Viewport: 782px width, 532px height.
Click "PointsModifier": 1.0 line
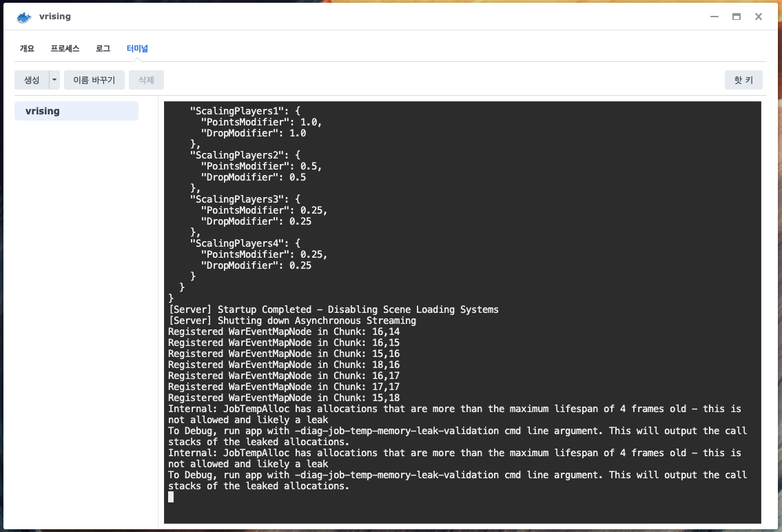(261, 122)
